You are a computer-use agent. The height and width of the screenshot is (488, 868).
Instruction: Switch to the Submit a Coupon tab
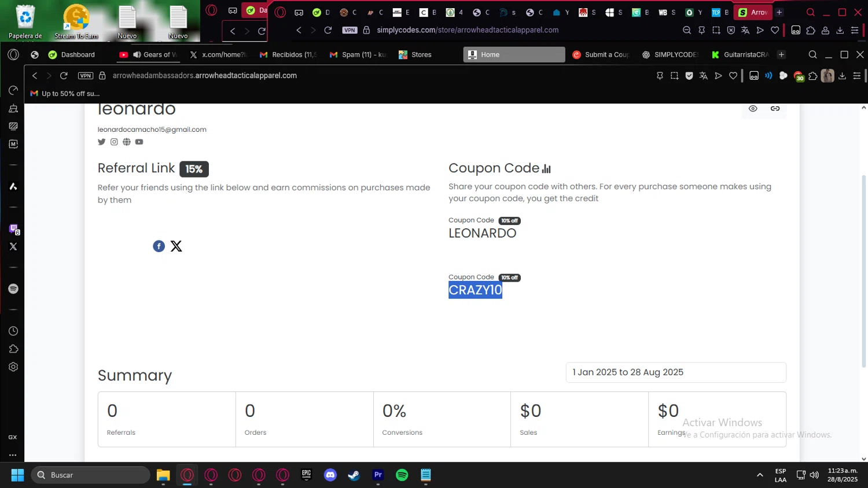(602, 54)
